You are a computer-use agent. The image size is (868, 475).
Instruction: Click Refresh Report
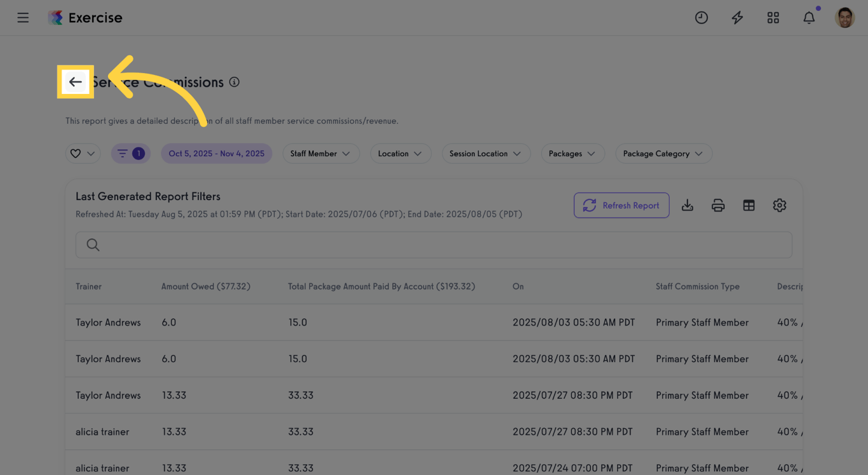621,205
